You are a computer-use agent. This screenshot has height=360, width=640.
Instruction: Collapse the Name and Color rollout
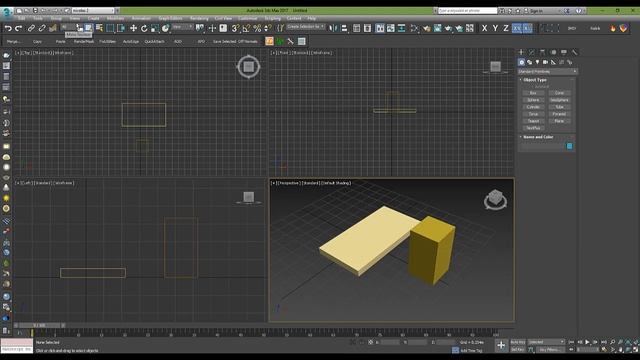point(537,137)
